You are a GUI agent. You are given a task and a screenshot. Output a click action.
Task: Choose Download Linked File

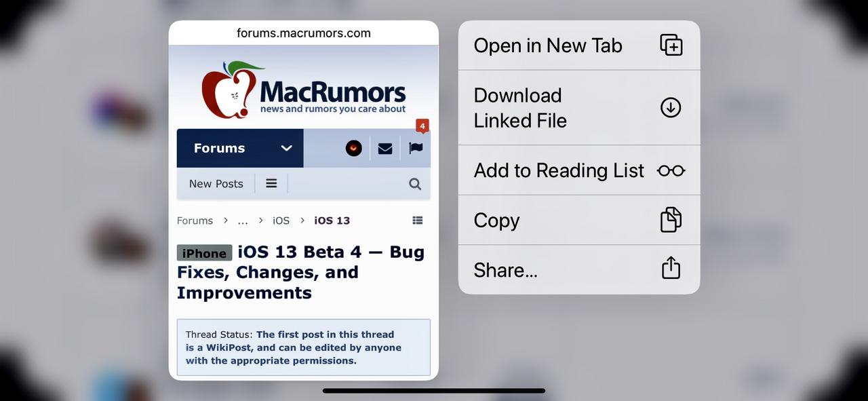(579, 108)
